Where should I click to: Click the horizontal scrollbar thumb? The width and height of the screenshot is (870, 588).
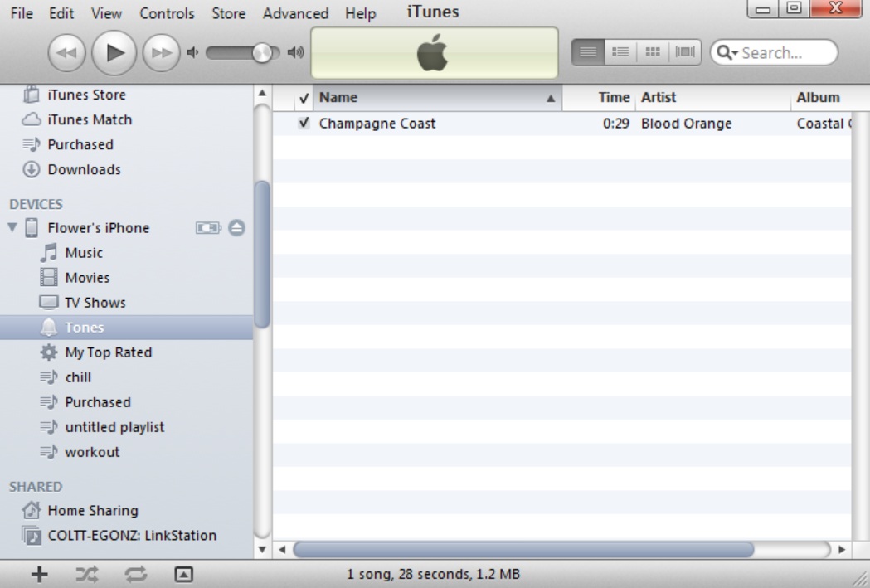pyautogui.click(x=523, y=549)
